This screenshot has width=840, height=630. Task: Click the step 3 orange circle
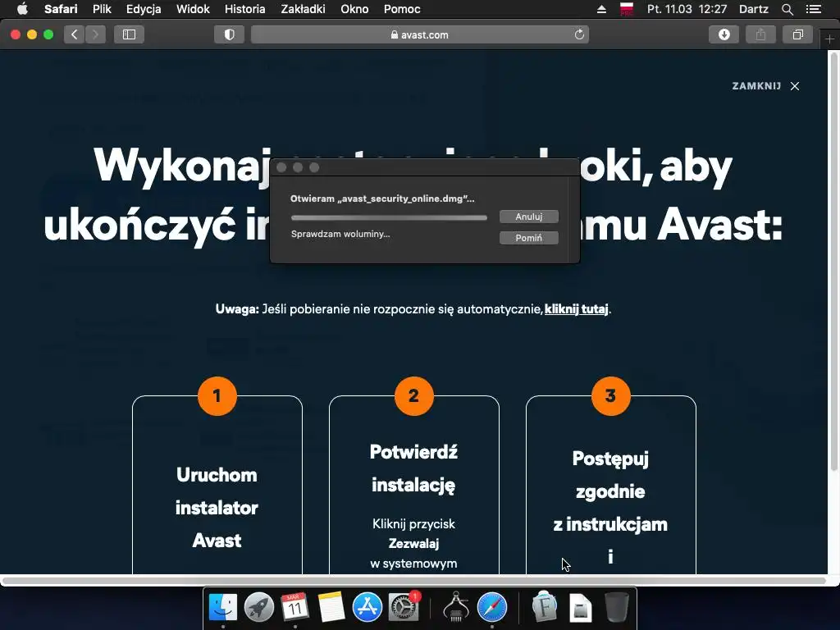click(x=610, y=396)
